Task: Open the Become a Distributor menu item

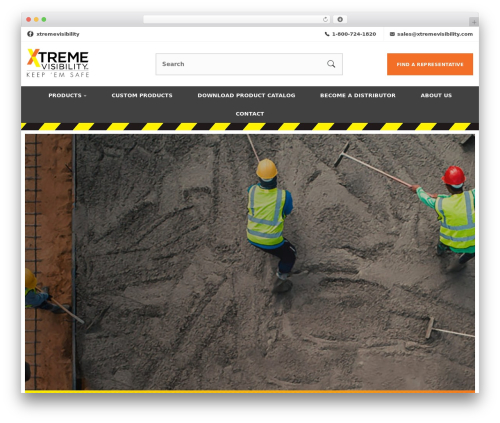Action: 358,95
